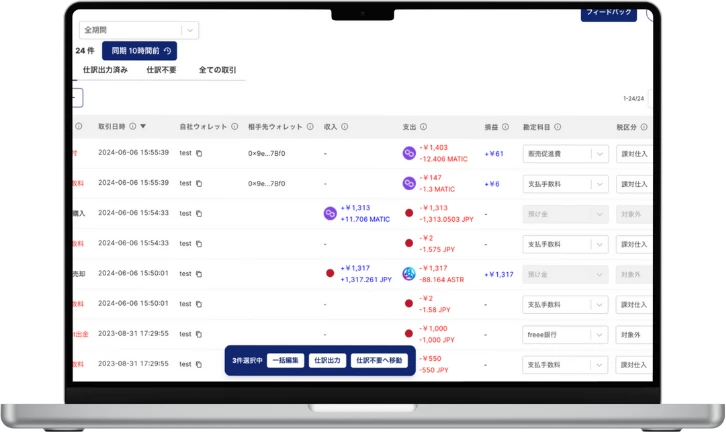The width and height of the screenshot is (726, 432).
Task: Copy wallet name in the -¥1,000 row
Action: click(x=199, y=334)
